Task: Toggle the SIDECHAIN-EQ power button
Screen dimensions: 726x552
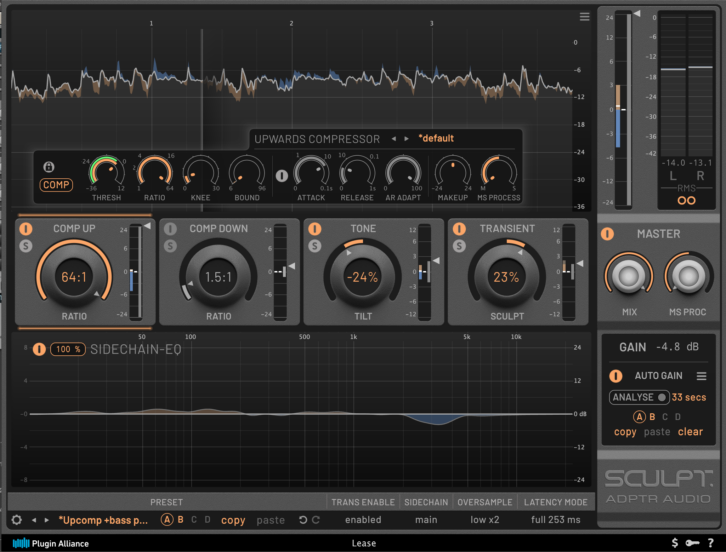Action: point(39,349)
